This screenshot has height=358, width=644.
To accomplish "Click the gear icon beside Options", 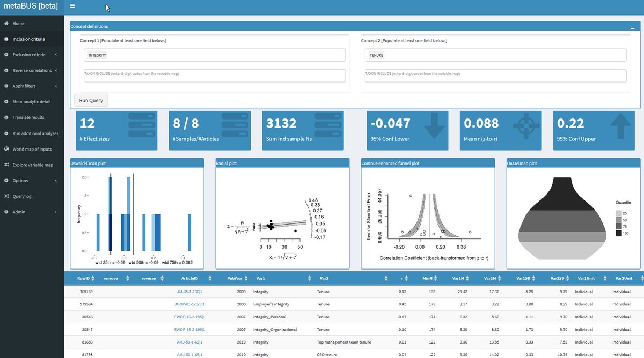I will click(6, 181).
